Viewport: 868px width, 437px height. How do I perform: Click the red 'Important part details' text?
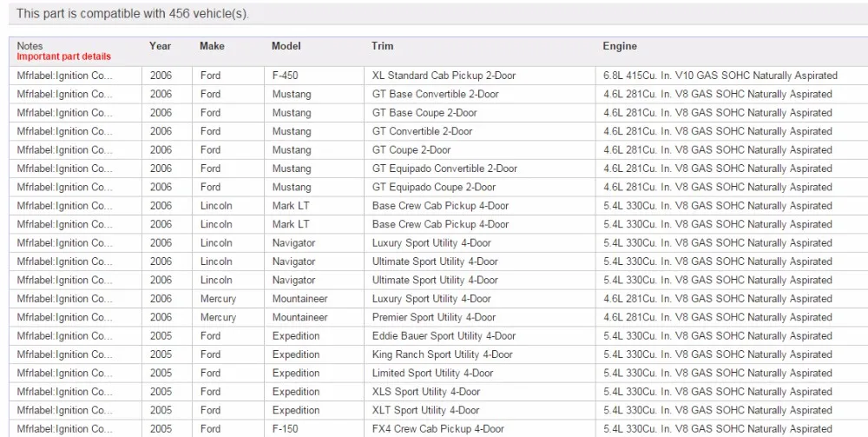tap(63, 56)
